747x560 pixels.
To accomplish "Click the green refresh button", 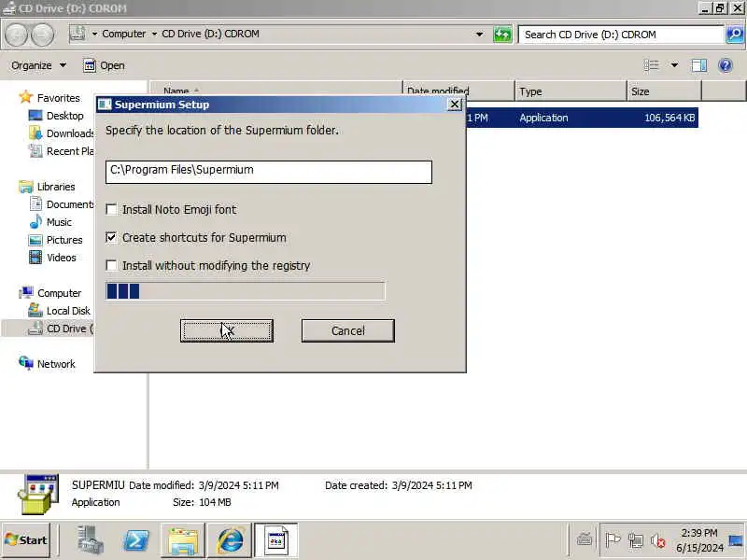I will [502, 35].
